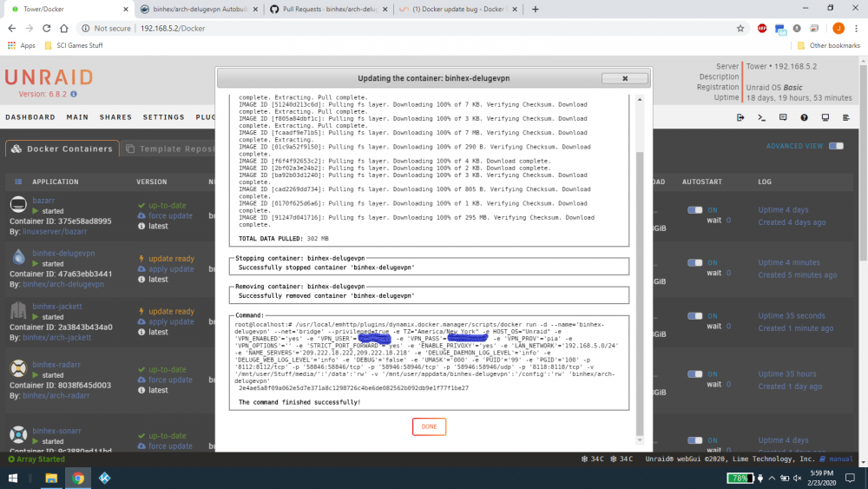Image resolution: width=868 pixels, height=489 pixels.
Task: Open the bazarr container icon
Action: (18, 204)
